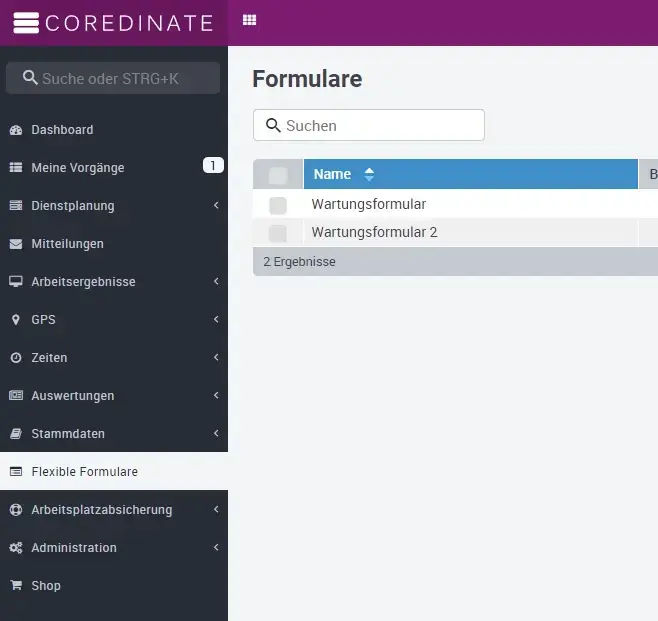Screen dimensions: 658x621
Task: Click the Administration gears icon
Action: pos(15,548)
